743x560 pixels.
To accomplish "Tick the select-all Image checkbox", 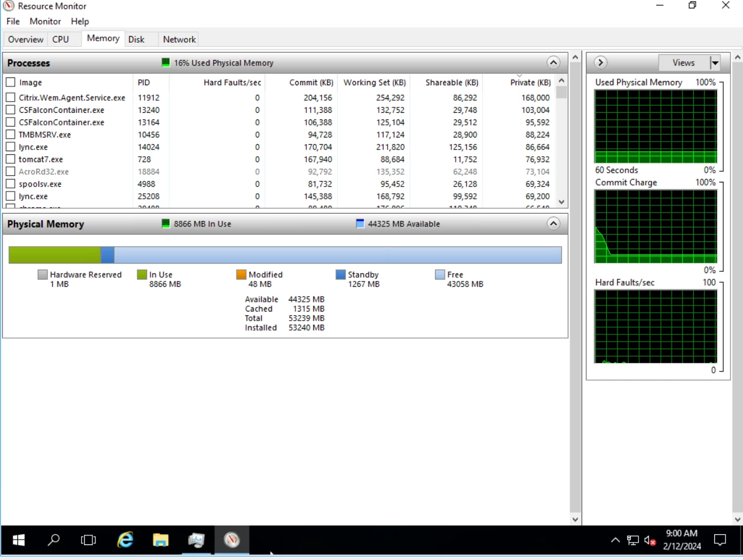I will point(10,82).
